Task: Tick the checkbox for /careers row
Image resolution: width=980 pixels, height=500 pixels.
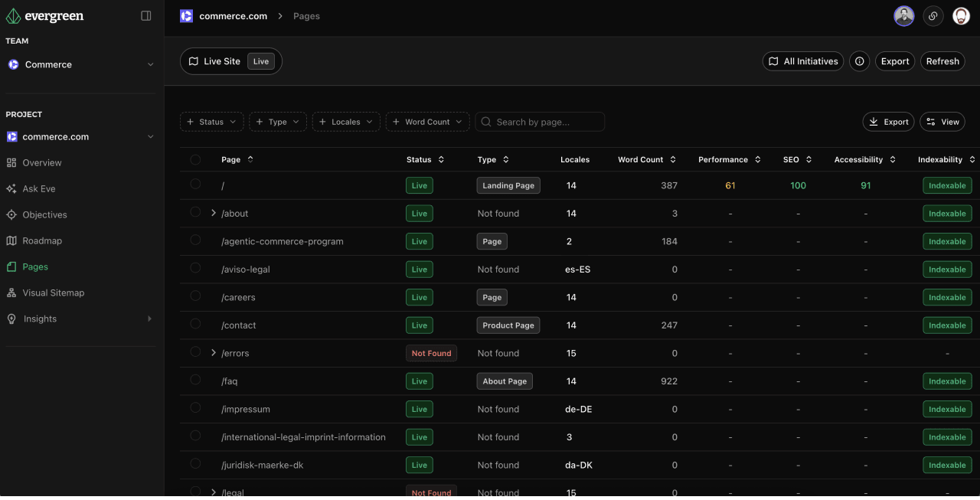Action: point(195,296)
